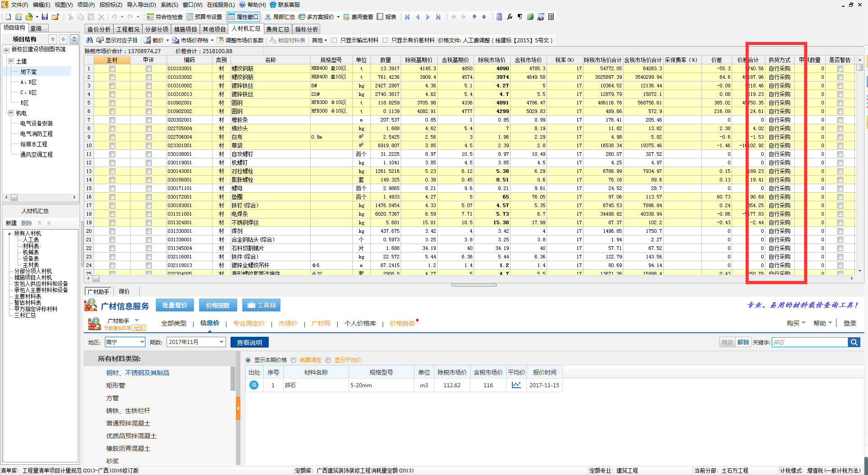Click the magnifier search button in 广材助手

[x=854, y=342]
